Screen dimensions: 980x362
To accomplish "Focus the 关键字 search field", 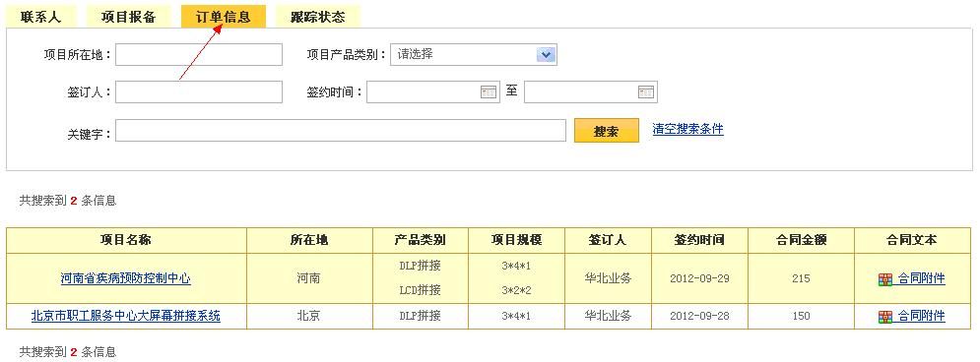I will coord(341,131).
